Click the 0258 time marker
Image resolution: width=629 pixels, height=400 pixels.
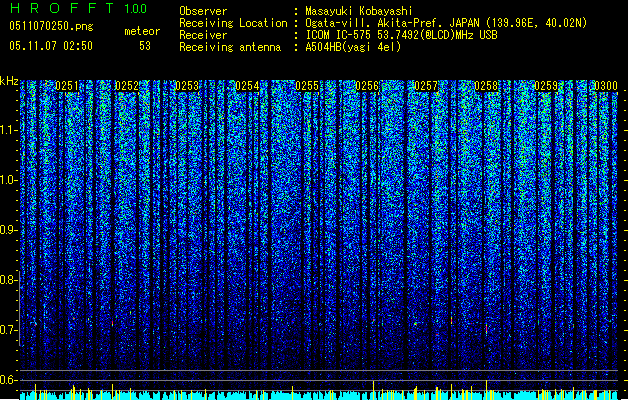pyautogui.click(x=486, y=86)
